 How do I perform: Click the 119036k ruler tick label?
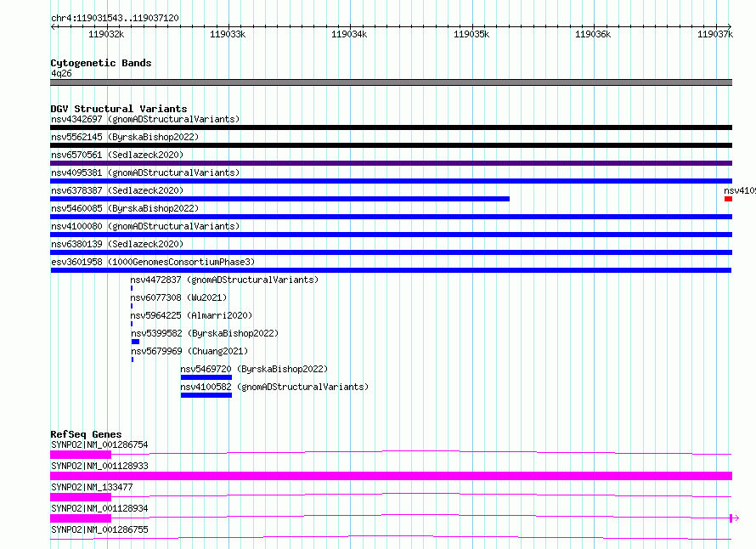593,34
